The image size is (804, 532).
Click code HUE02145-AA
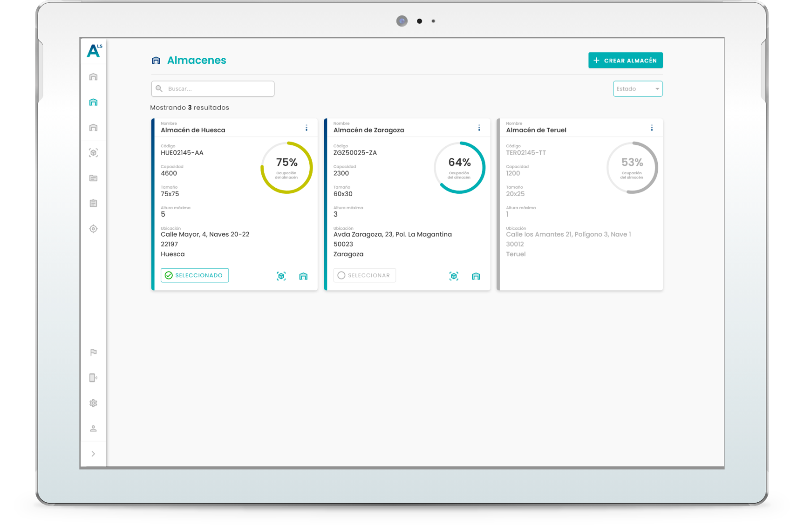pyautogui.click(x=182, y=153)
